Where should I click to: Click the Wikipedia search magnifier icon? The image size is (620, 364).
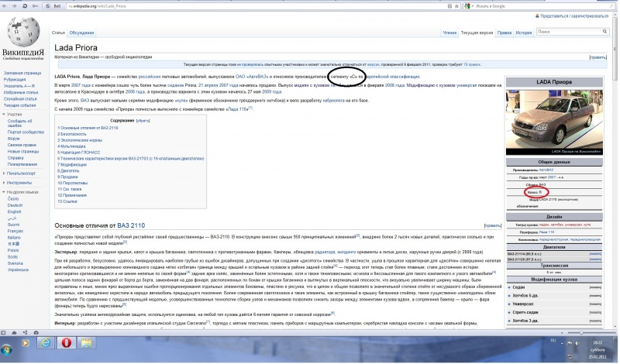click(604, 32)
